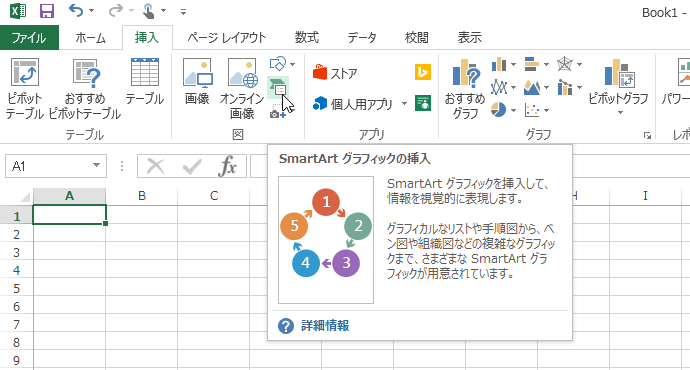The image size is (690, 370).
Task: Click the 詳細情報 link in tooltip
Action: pos(325,326)
